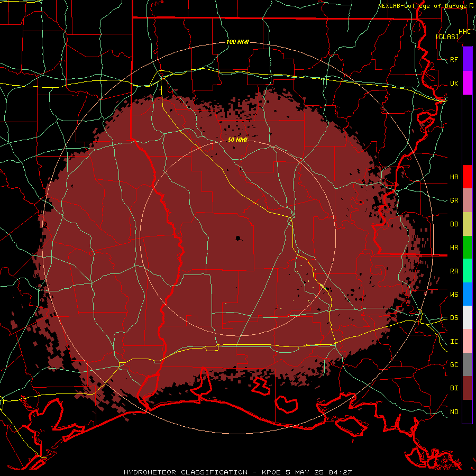Viewport: 476px width, 476px height.
Task: Click the WS blue legend swatch
Action: 467,294
